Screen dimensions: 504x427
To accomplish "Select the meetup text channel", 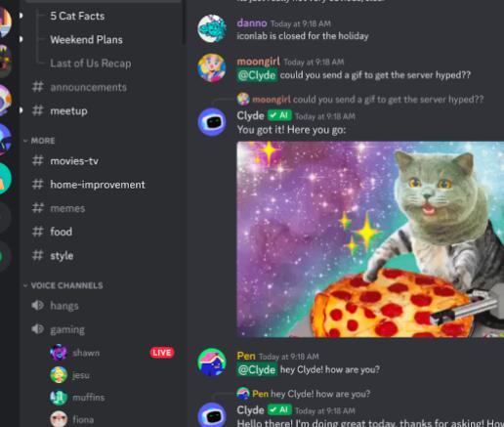I will pos(68,111).
